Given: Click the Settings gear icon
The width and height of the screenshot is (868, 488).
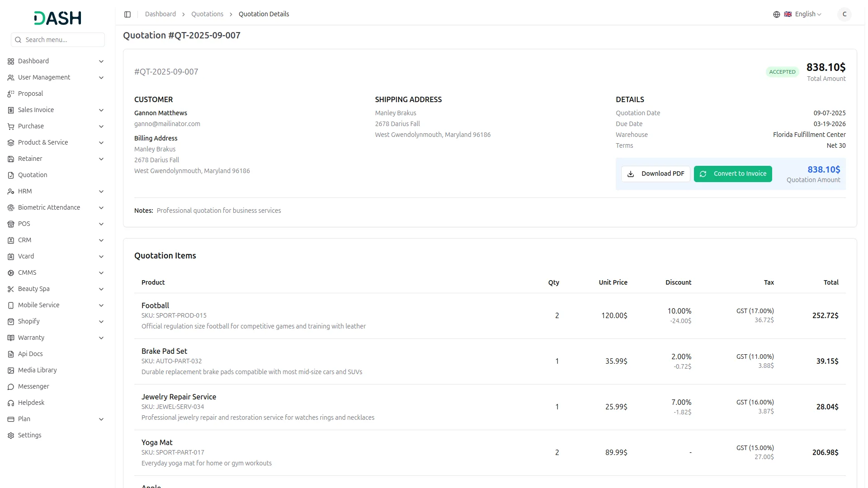Looking at the screenshot, I should (x=11, y=436).
